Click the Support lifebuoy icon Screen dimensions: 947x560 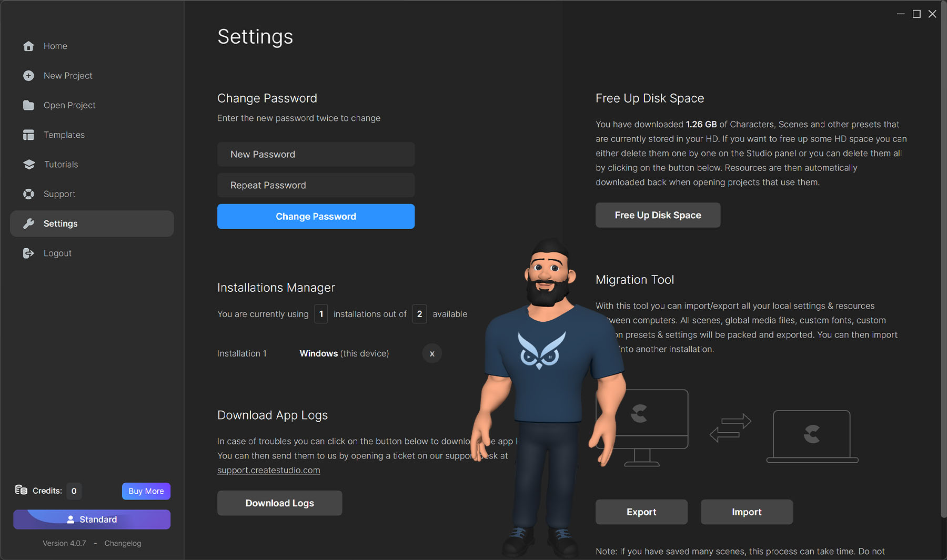28,194
